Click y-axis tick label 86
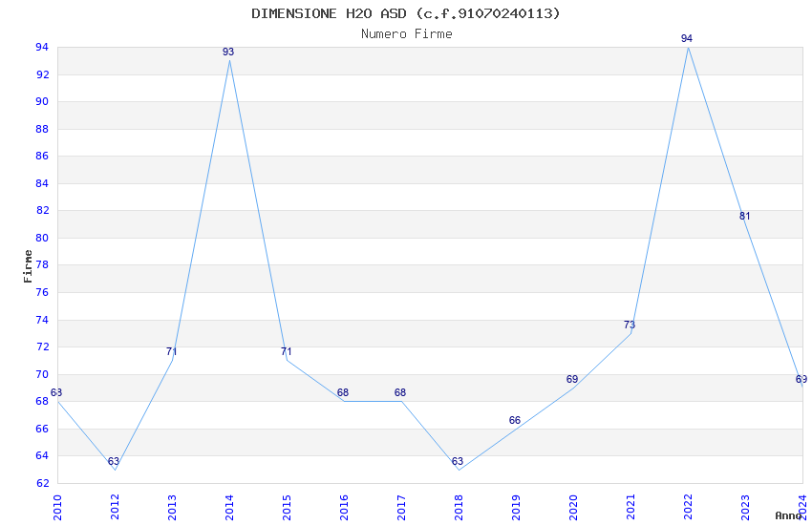 [x=42, y=156]
